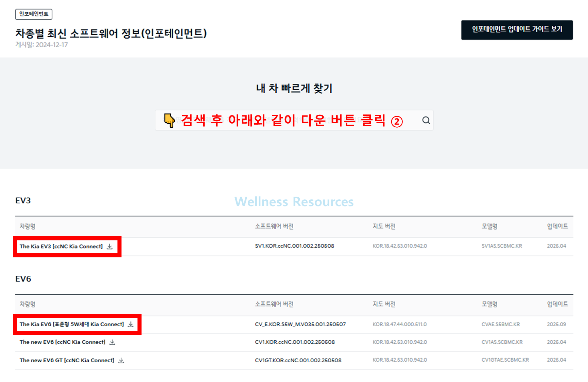Select model name CV1AS.SCBMC.KR

(502, 342)
